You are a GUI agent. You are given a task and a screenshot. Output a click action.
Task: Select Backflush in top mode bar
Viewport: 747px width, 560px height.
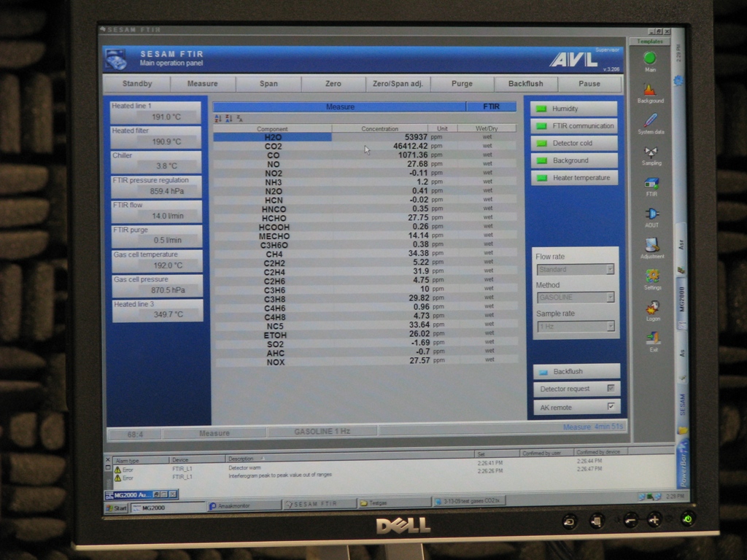525,84
